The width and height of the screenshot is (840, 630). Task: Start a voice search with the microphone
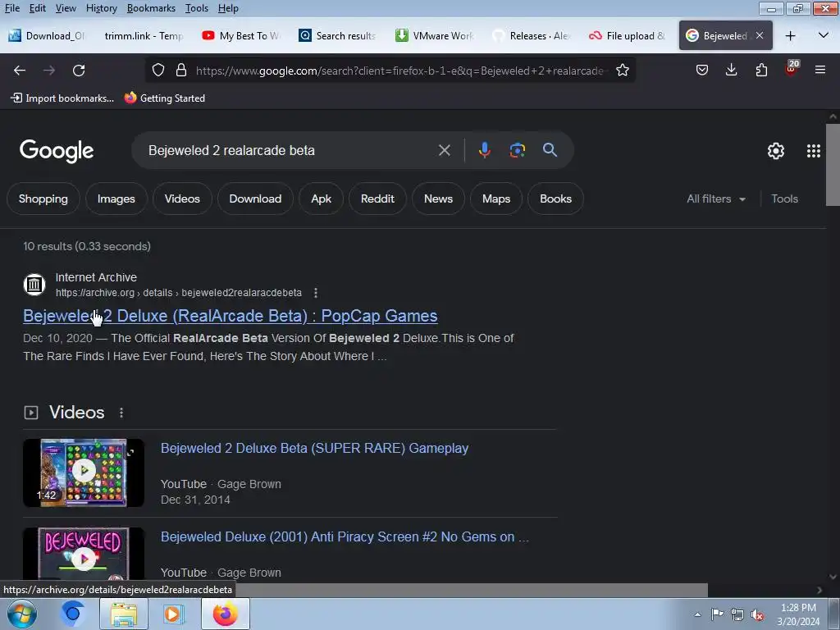point(484,151)
